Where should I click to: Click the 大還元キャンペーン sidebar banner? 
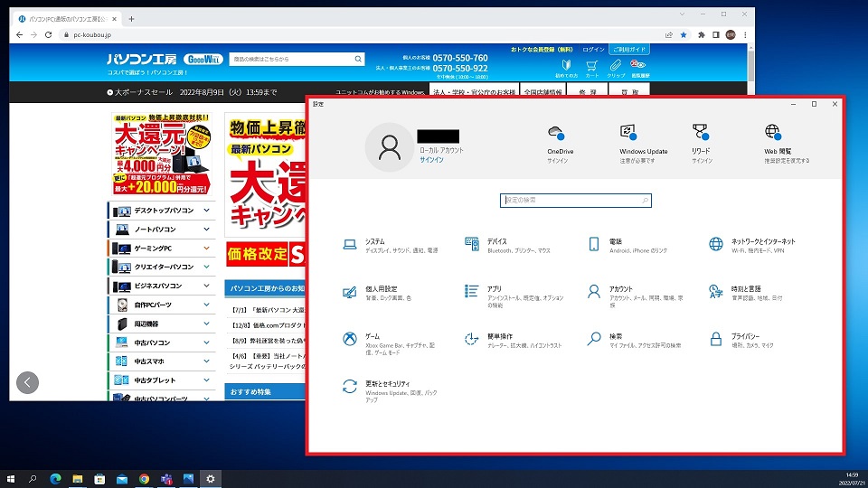[162, 154]
